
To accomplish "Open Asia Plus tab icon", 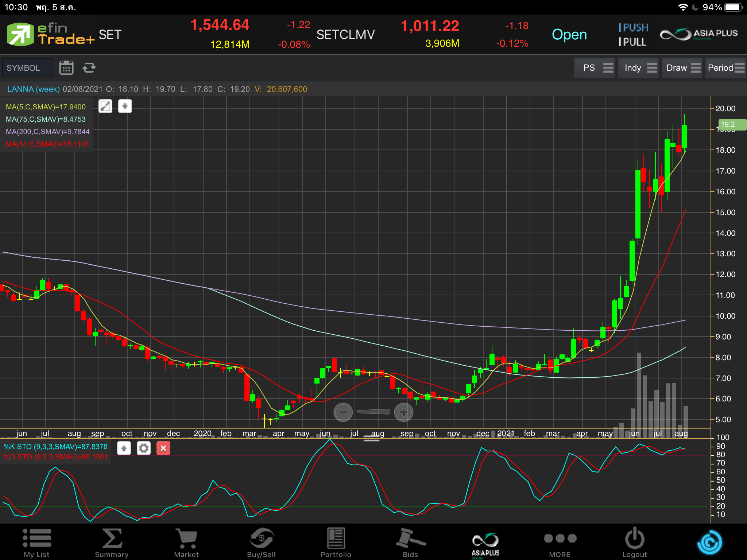I will click(x=485, y=545).
